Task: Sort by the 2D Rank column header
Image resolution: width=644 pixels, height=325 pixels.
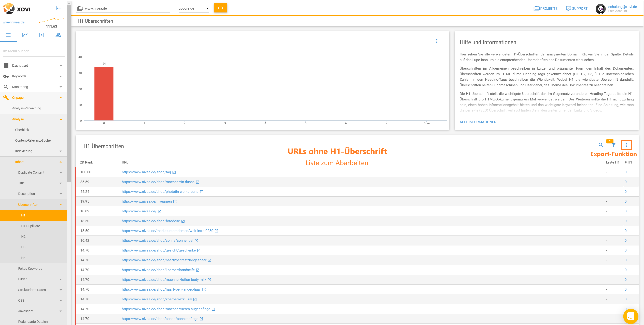Action: point(86,162)
